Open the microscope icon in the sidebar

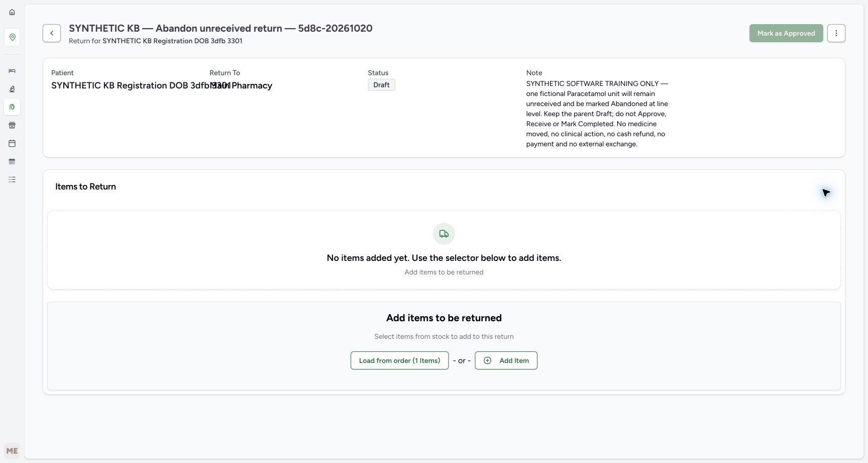click(x=12, y=89)
